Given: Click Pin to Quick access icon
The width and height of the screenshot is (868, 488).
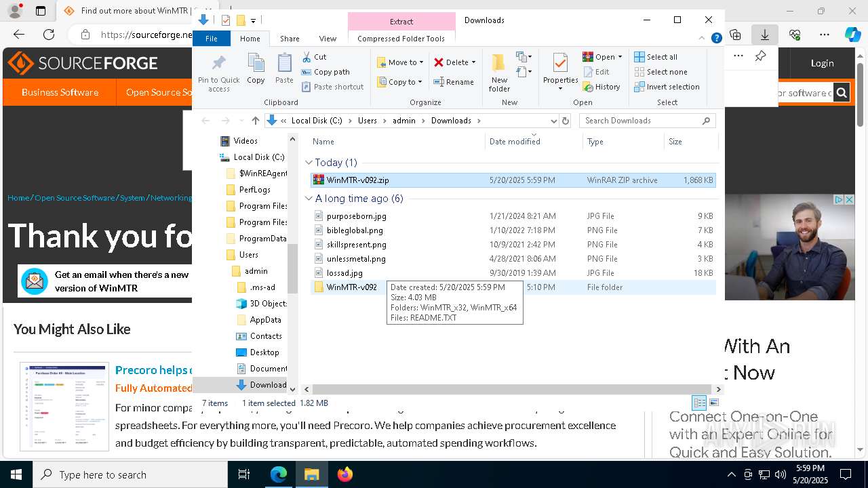Looking at the screenshot, I should pyautogui.click(x=218, y=64).
